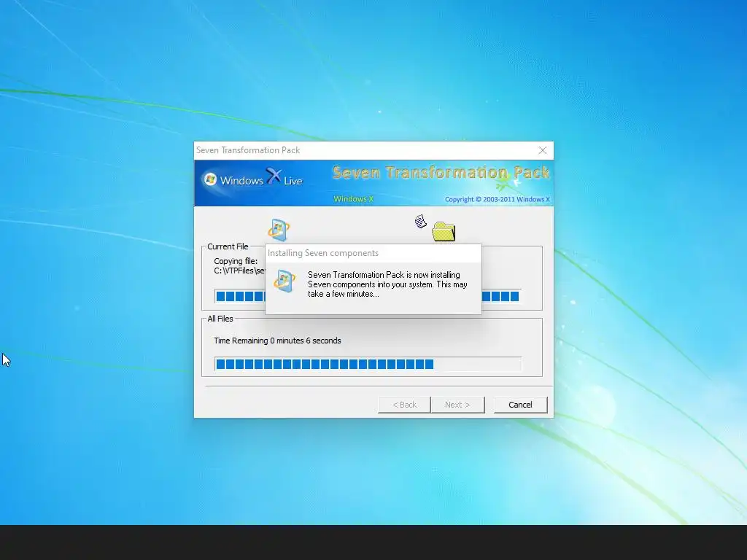Click the 'All Files' group label

(x=220, y=319)
